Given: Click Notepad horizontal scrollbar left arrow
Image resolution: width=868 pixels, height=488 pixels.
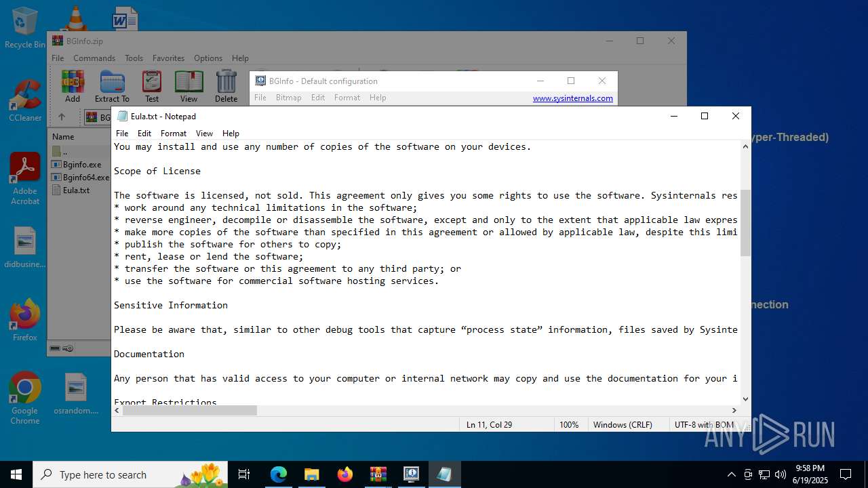Looking at the screenshot, I should (117, 410).
